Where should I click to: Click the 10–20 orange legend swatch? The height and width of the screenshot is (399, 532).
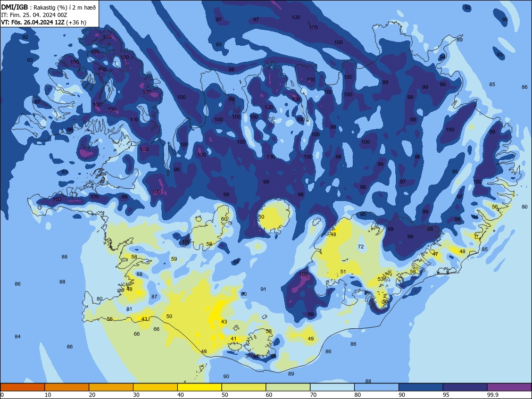(x=67, y=387)
